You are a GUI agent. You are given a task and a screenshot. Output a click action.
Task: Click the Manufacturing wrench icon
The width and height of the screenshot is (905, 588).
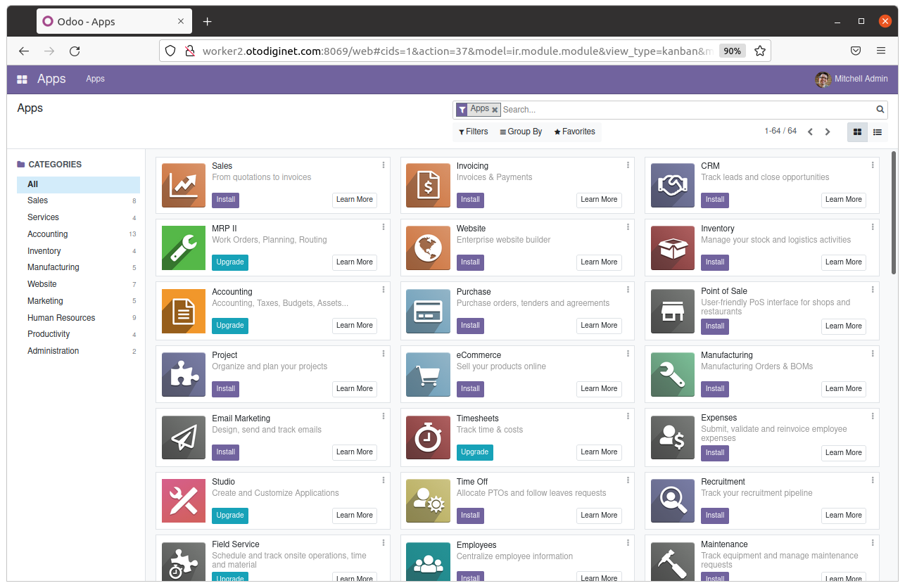[672, 374]
